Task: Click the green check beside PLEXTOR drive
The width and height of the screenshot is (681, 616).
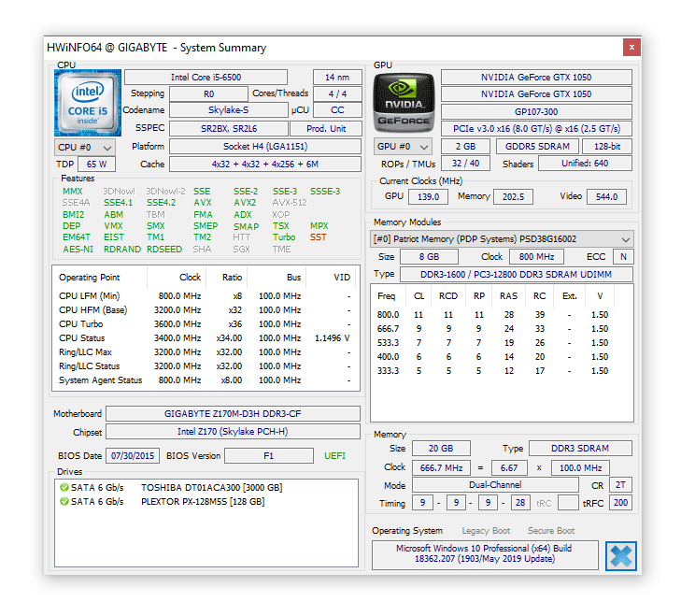Action: (x=64, y=501)
